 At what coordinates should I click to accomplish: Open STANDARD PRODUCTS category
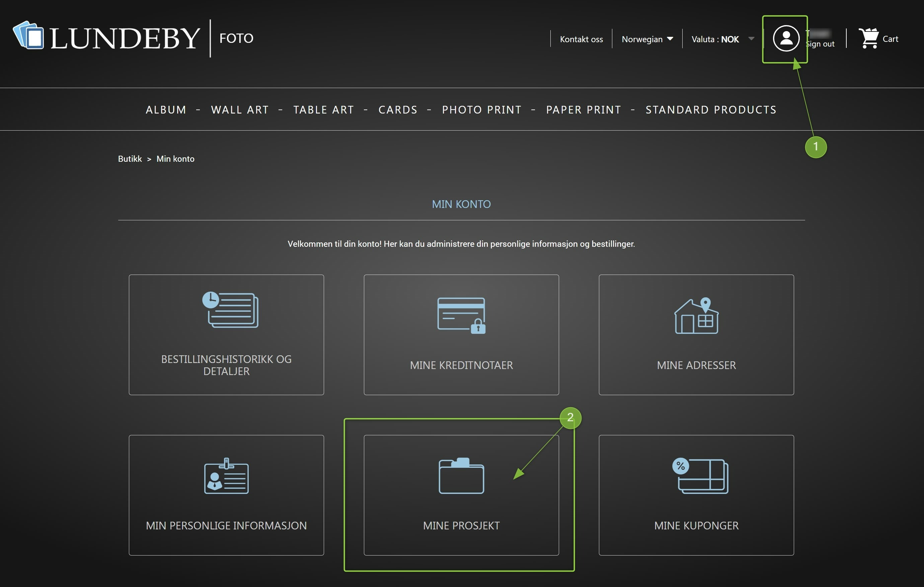[x=711, y=110]
